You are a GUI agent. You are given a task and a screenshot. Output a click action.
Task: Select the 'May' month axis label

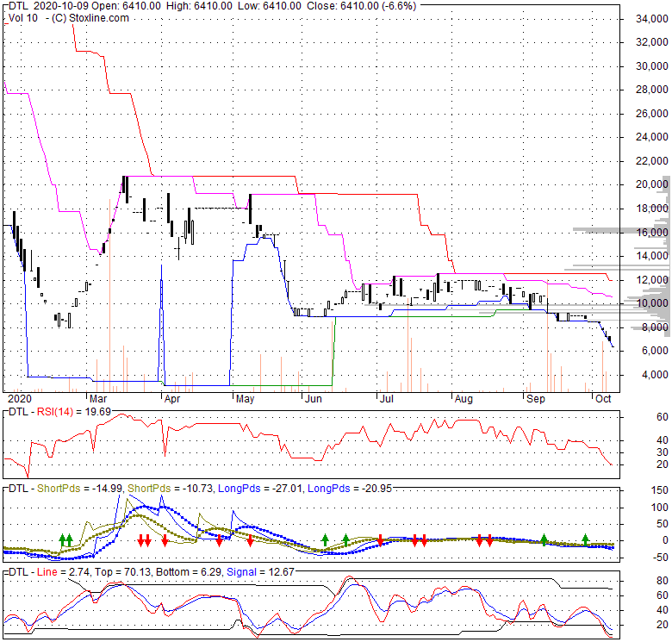(246, 399)
